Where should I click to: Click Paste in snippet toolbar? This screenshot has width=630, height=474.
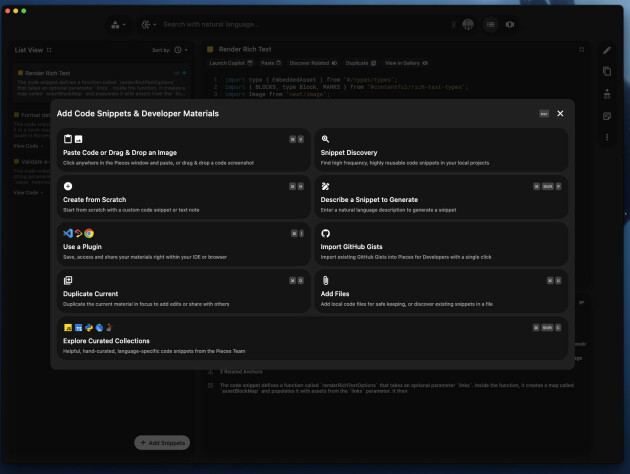271,63
